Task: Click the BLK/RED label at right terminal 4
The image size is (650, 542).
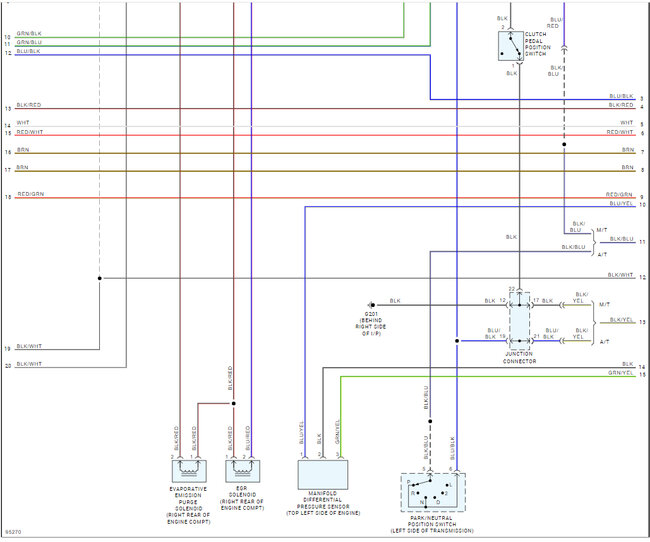Action: (621, 105)
